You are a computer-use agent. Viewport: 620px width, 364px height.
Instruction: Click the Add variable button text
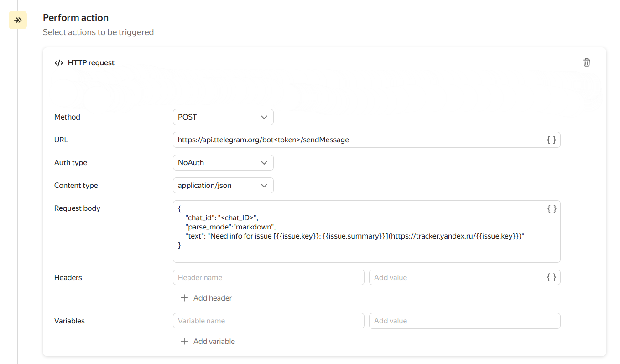coord(214,341)
